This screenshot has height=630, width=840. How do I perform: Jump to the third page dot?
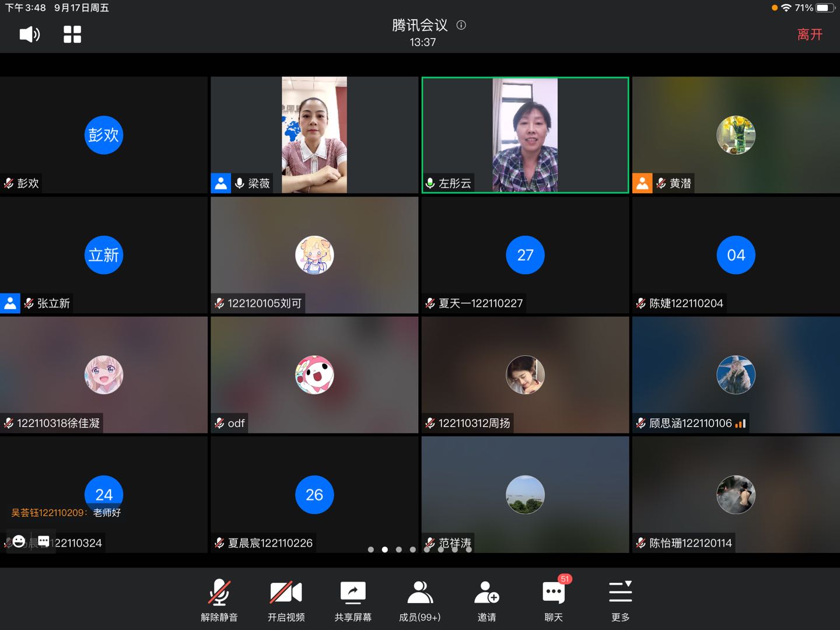click(x=399, y=549)
